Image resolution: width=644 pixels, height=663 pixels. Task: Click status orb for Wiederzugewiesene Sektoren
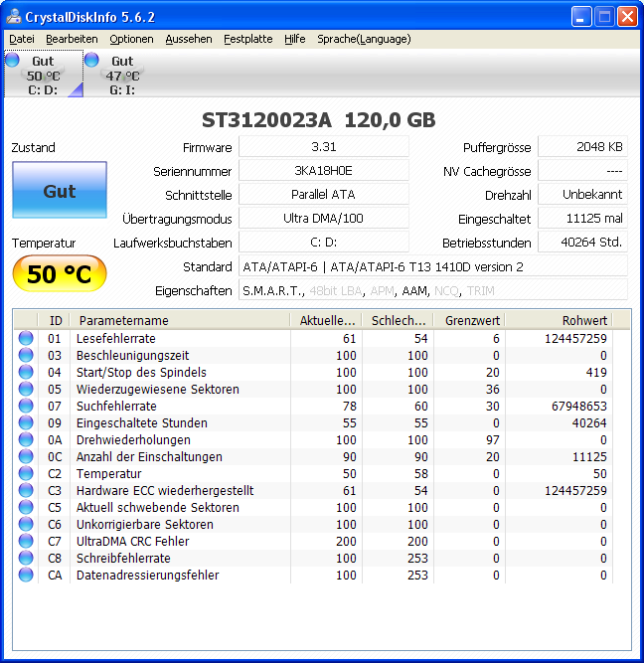coord(26,389)
